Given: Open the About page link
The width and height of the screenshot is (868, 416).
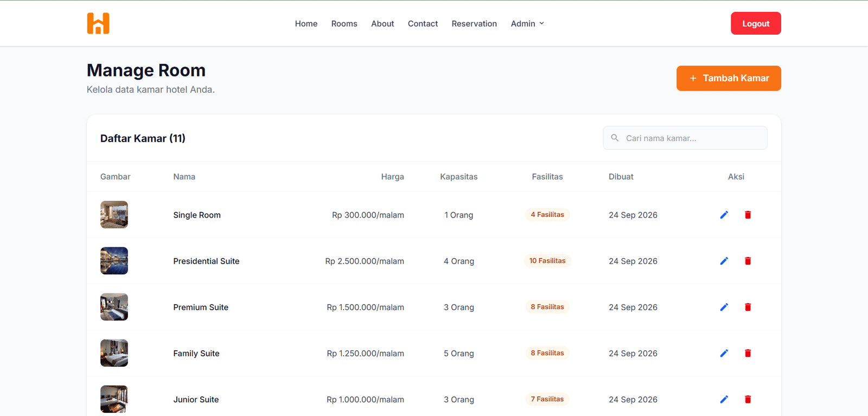Looking at the screenshot, I should click(382, 23).
